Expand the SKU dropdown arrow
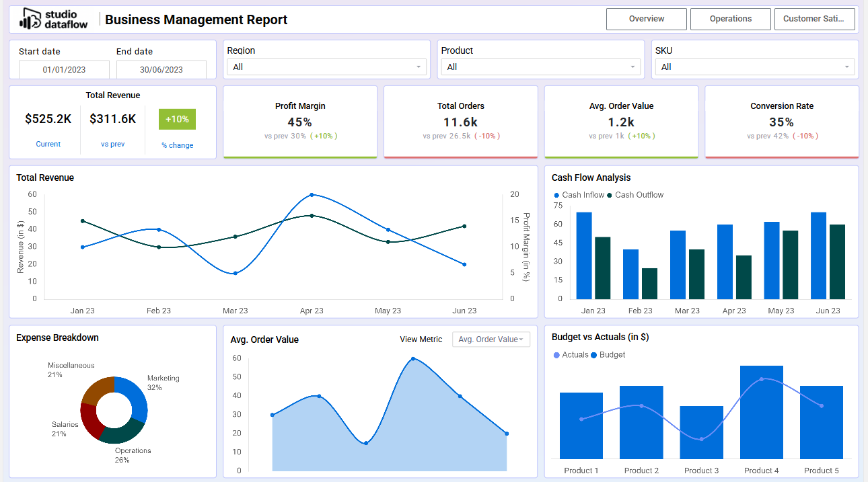This screenshot has width=868, height=482. [847, 67]
